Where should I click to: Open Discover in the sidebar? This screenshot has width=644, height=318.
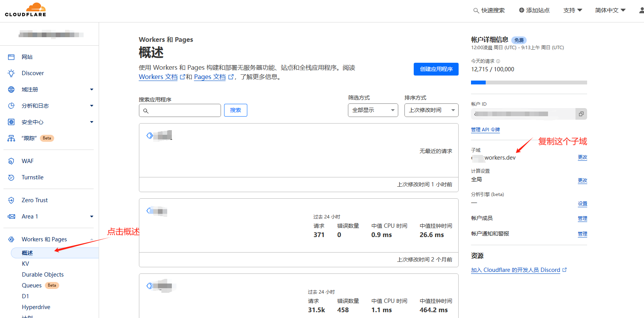coord(33,73)
